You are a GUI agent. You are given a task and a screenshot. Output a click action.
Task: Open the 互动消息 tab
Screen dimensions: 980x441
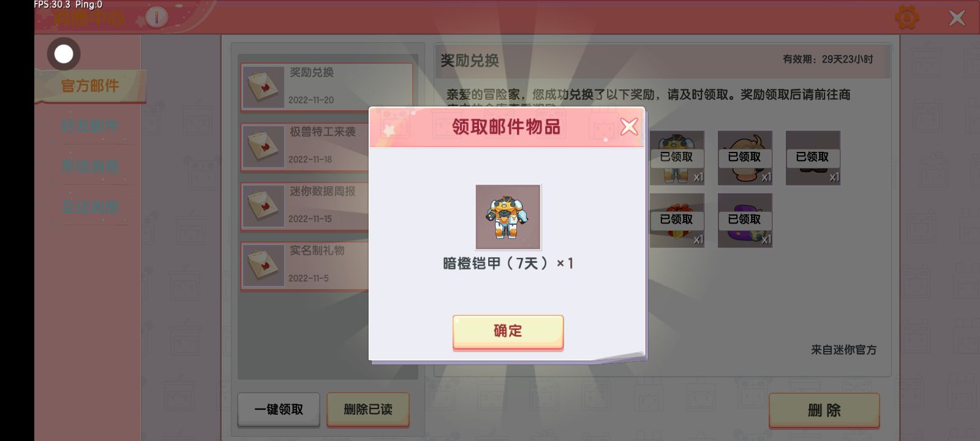coord(90,207)
